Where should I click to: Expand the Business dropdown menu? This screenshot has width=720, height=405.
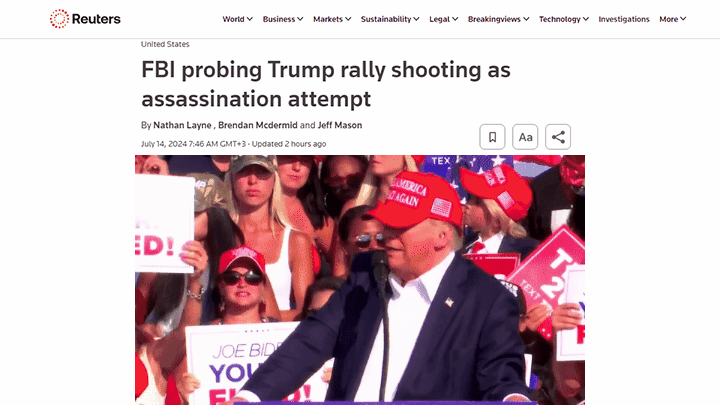(283, 19)
